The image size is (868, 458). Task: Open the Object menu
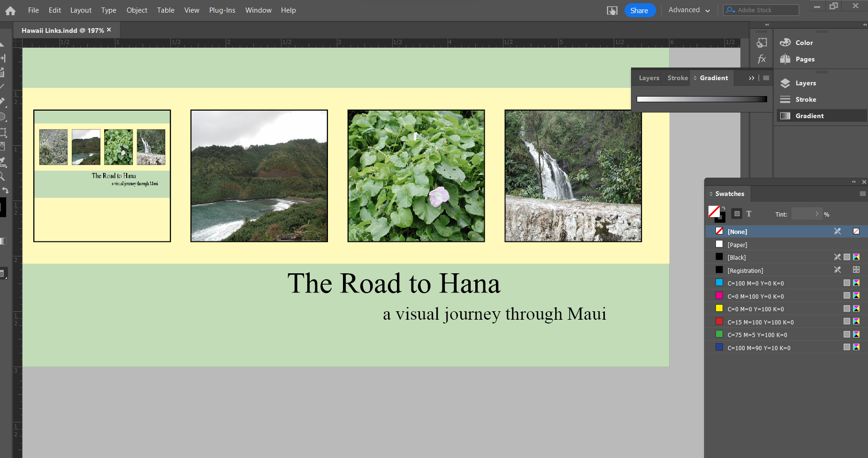(x=137, y=10)
